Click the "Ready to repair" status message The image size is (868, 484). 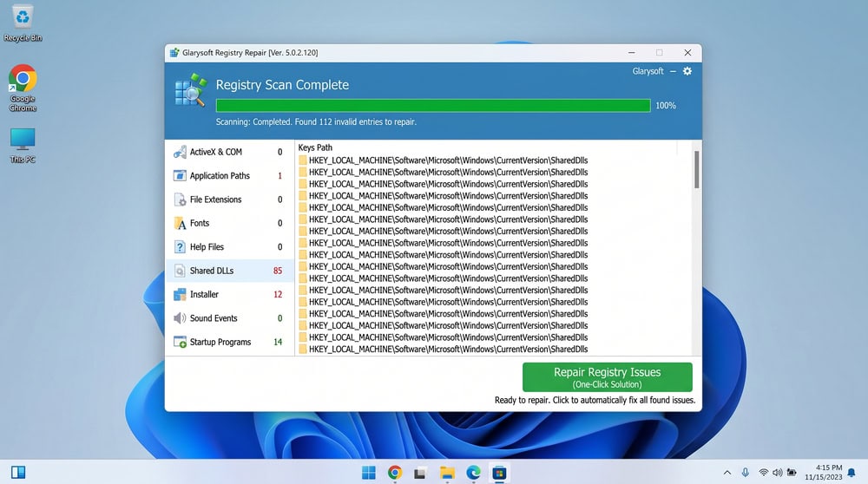coord(595,400)
